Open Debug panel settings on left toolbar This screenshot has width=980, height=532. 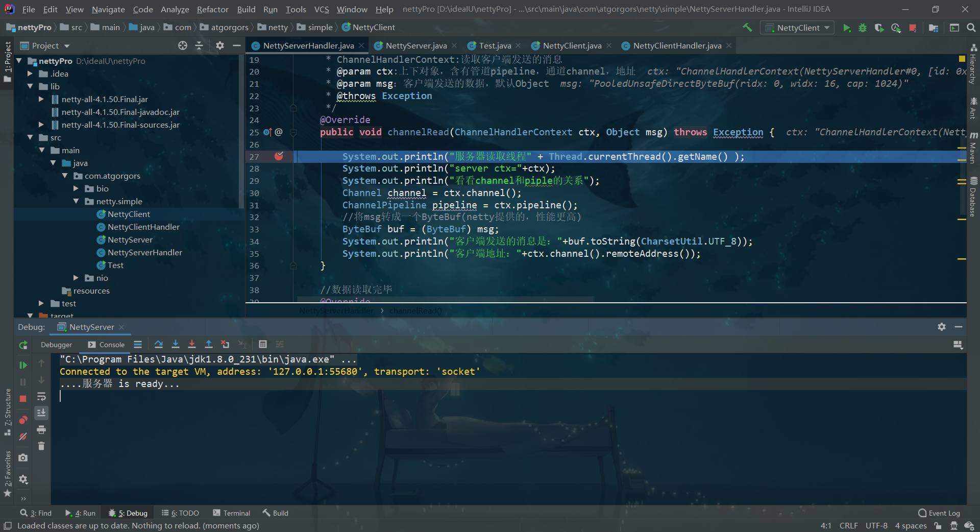23,479
